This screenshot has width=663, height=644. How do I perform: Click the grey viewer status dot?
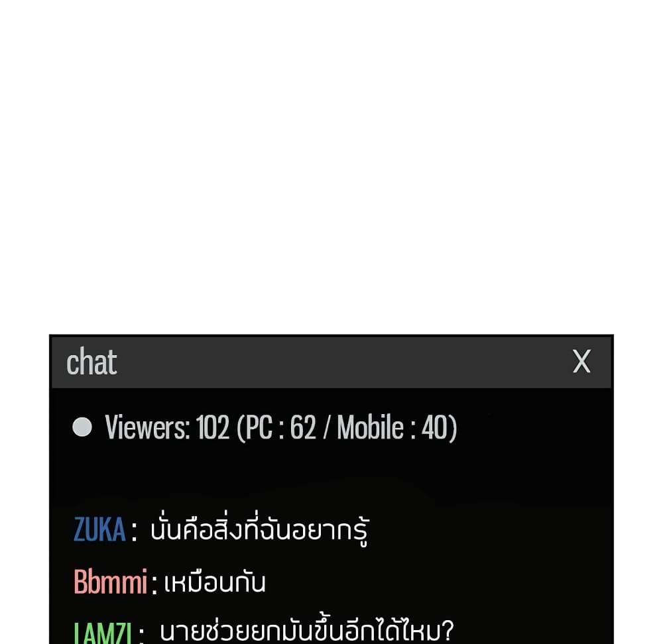point(82,427)
